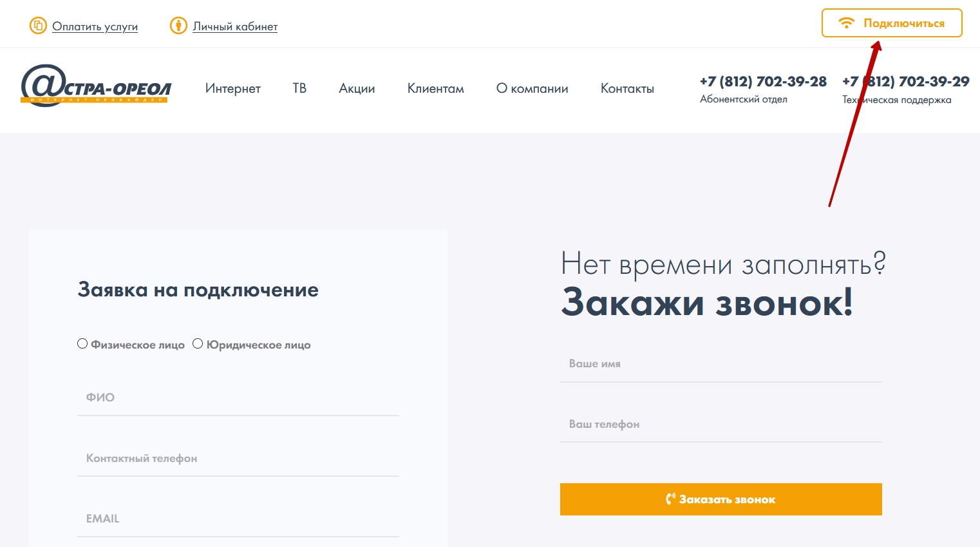Click the Техническая поддержка label

897,100
